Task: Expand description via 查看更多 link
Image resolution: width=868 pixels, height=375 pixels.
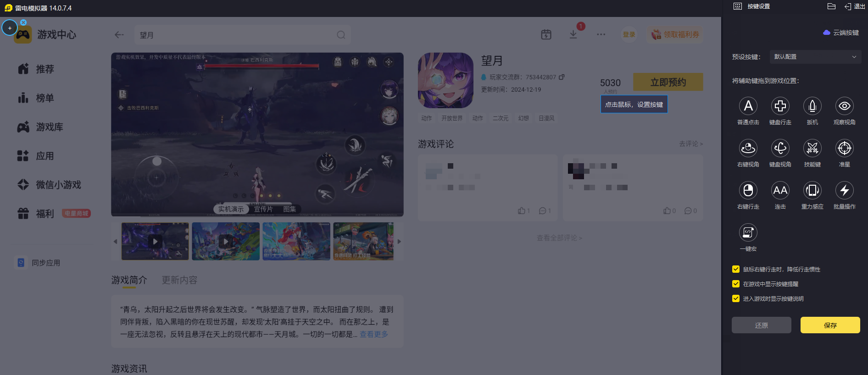Action: (x=374, y=334)
